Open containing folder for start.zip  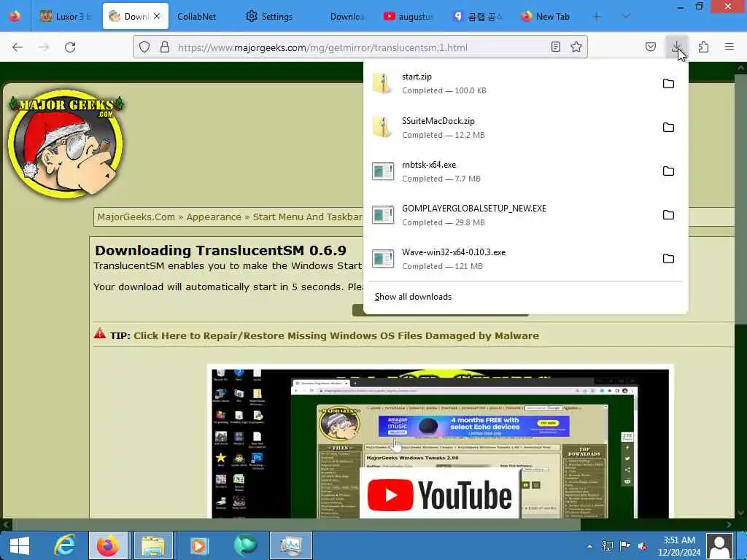(668, 84)
